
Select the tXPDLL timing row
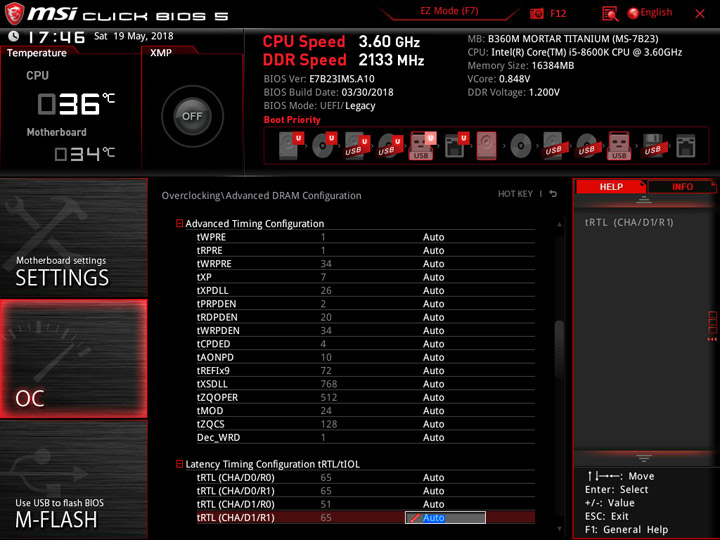366,290
